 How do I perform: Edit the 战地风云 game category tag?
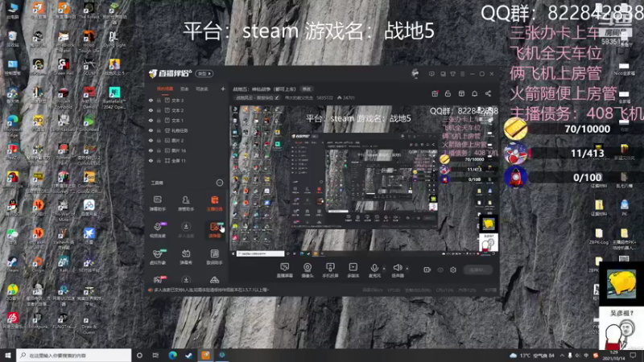[x=258, y=97]
